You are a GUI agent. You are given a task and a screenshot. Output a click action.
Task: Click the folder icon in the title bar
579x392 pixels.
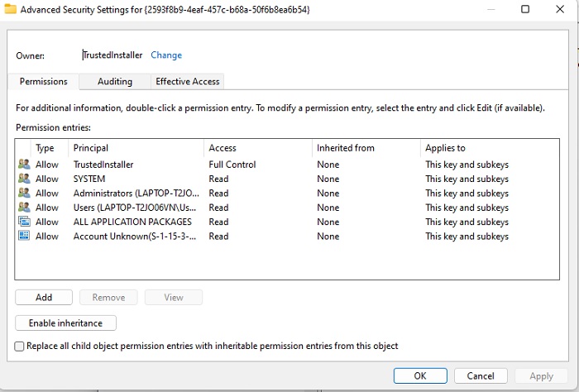click(x=10, y=9)
